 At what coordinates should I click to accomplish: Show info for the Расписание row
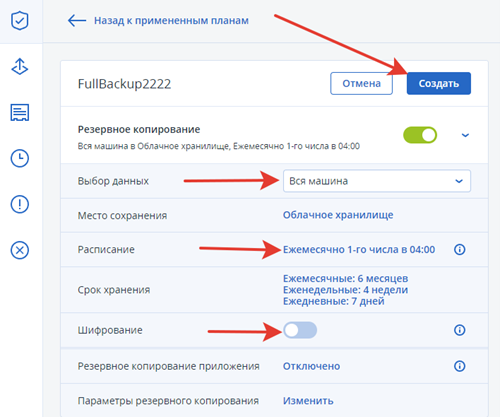[460, 249]
